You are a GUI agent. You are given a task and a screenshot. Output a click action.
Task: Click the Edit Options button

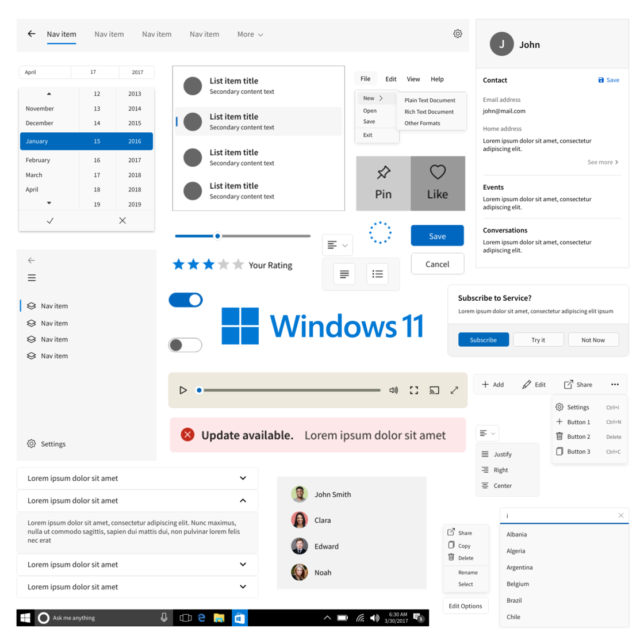[465, 606]
